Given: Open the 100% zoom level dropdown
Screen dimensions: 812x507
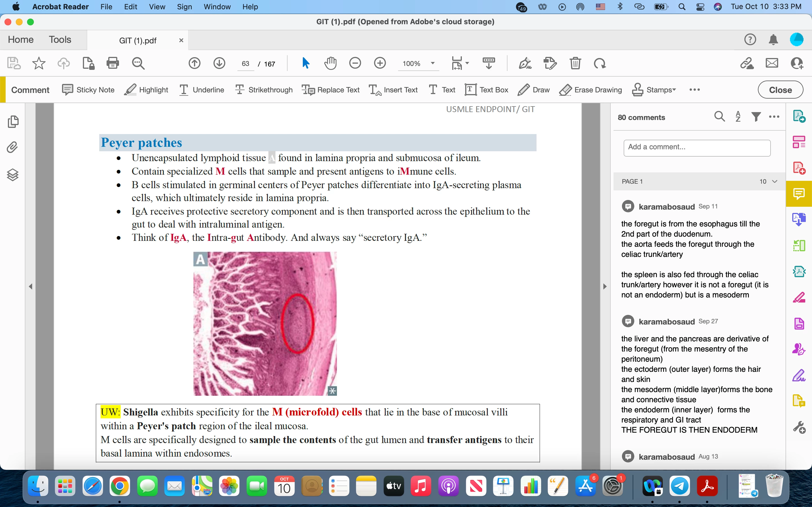Looking at the screenshot, I should (x=433, y=63).
